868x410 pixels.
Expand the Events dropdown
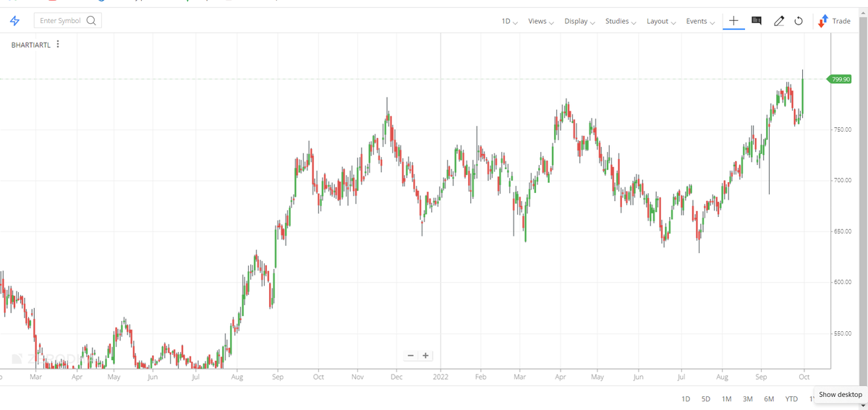pos(701,21)
